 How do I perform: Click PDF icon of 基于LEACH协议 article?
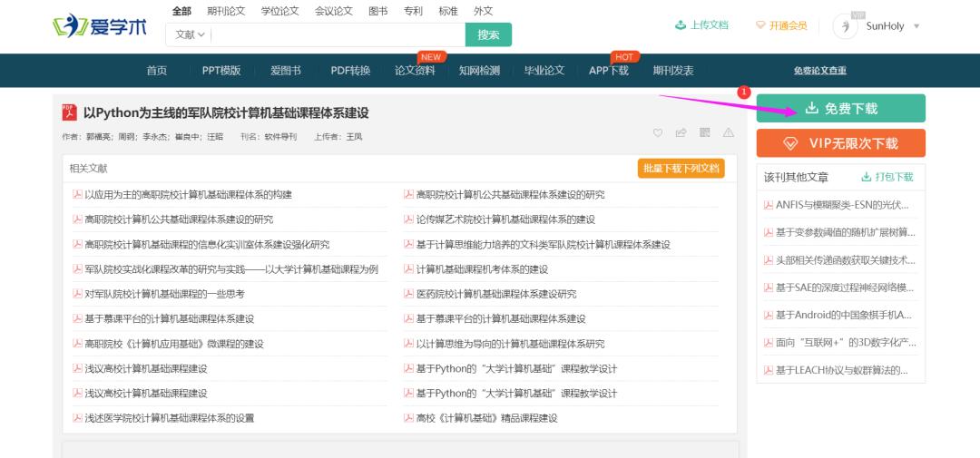[769, 370]
